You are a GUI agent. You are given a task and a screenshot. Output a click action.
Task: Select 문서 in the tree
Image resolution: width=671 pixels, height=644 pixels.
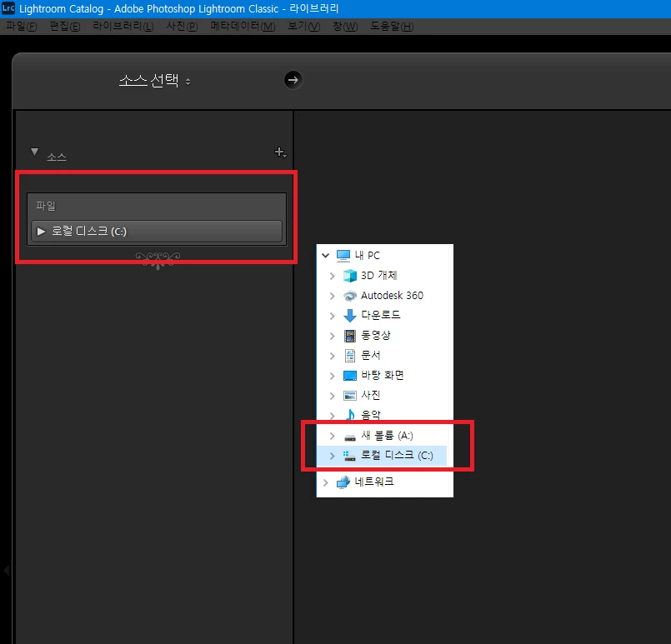pyautogui.click(x=371, y=356)
